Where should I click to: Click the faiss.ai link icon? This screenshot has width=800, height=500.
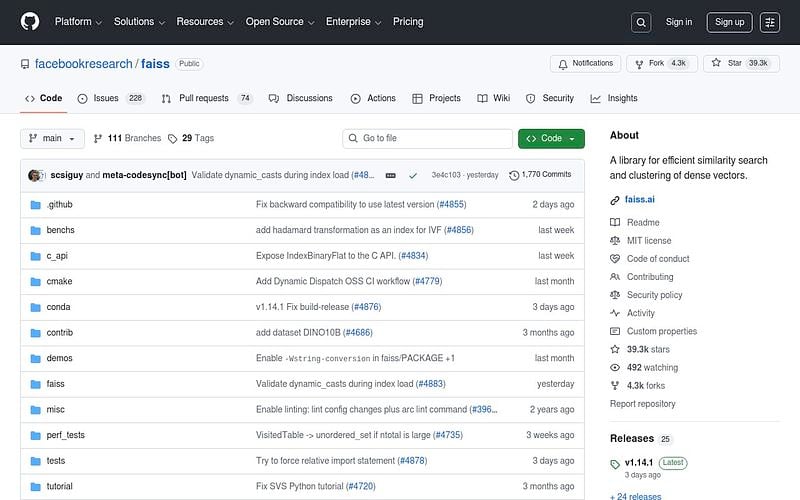pyautogui.click(x=615, y=200)
